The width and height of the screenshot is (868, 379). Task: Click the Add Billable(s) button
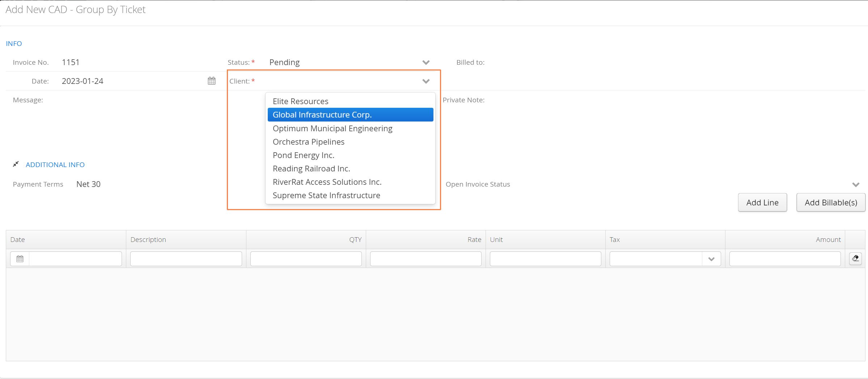pyautogui.click(x=831, y=203)
